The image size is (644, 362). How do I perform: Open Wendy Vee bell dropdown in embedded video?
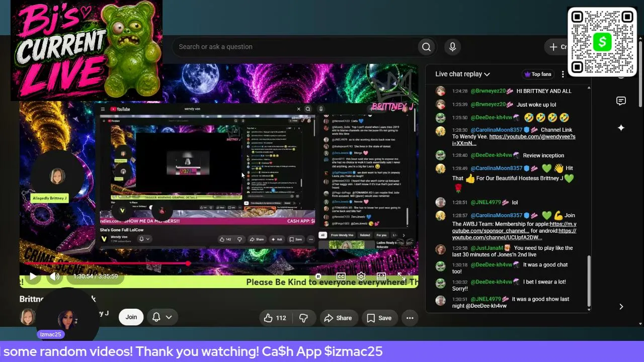point(144,239)
